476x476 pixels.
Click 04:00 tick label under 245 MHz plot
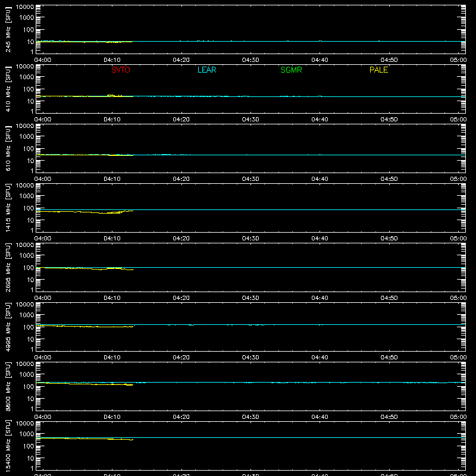[x=43, y=60]
